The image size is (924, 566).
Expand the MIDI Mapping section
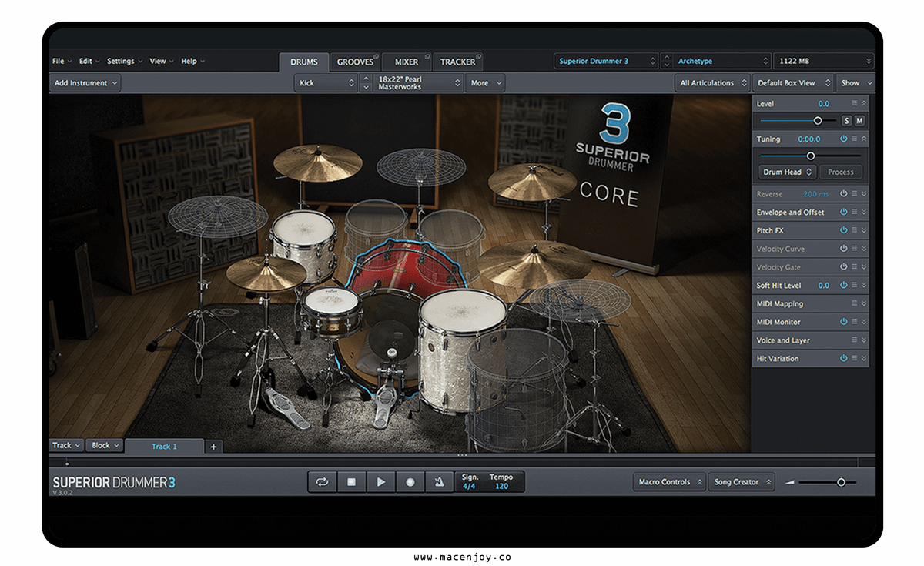point(864,303)
